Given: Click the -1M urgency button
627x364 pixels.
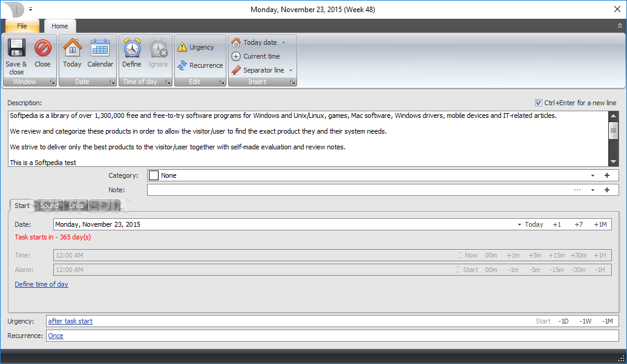Looking at the screenshot, I should (608, 321).
